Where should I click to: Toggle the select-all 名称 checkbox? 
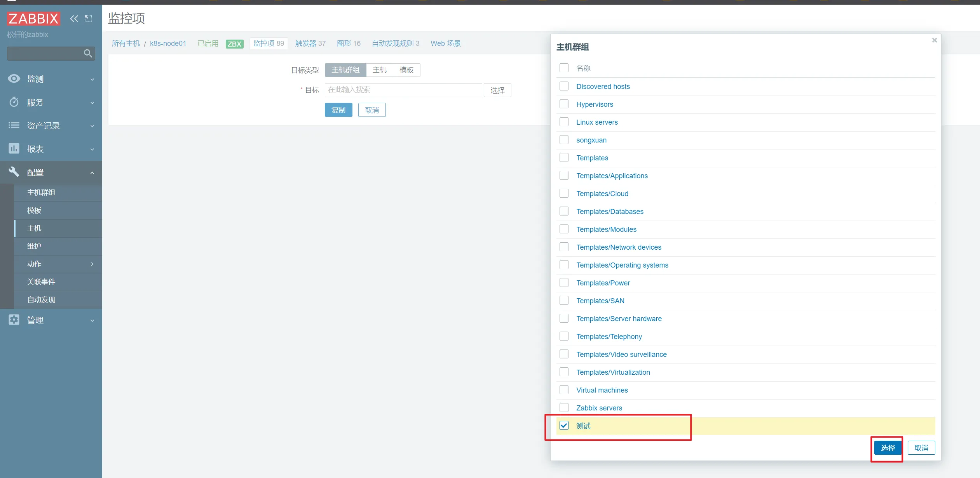[564, 68]
